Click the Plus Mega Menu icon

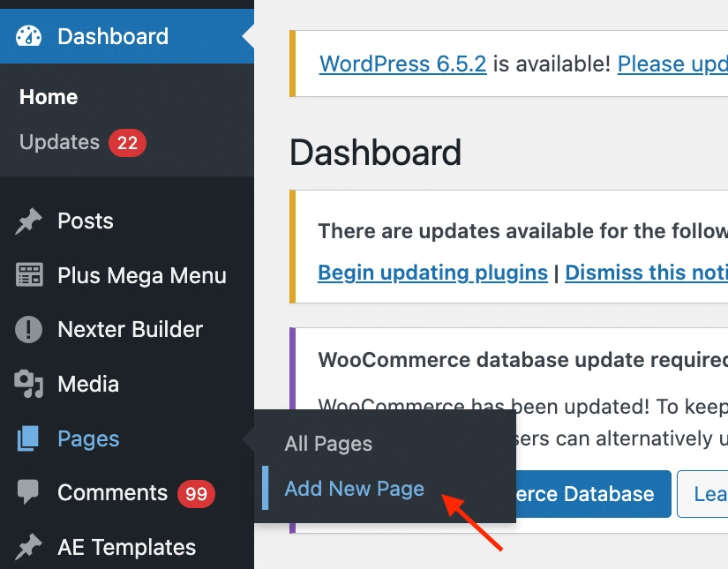(29, 275)
